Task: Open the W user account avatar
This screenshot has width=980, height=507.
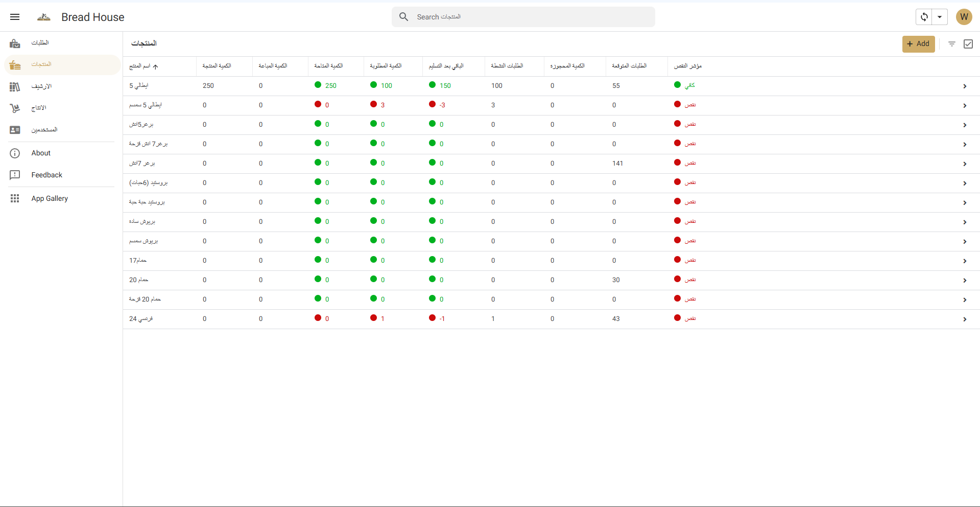Action: pos(964,17)
